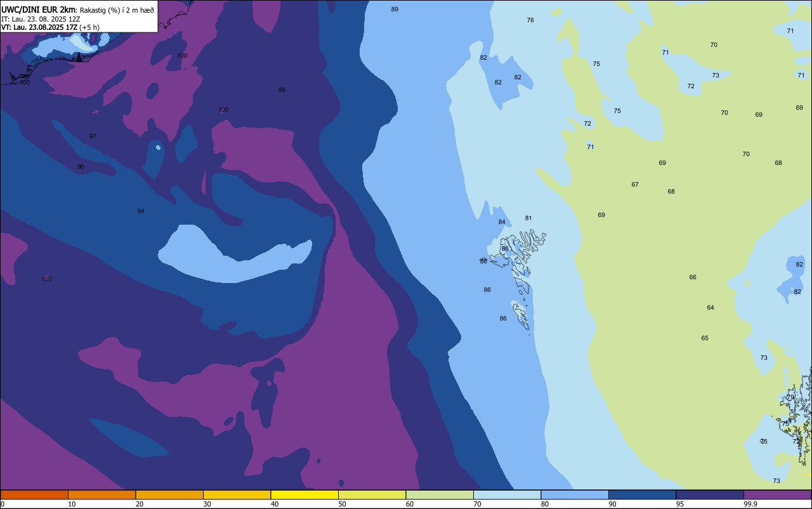Click the 'Rakastig (%) í 2 m hæð' label
This screenshot has width=812, height=509.
point(117,10)
